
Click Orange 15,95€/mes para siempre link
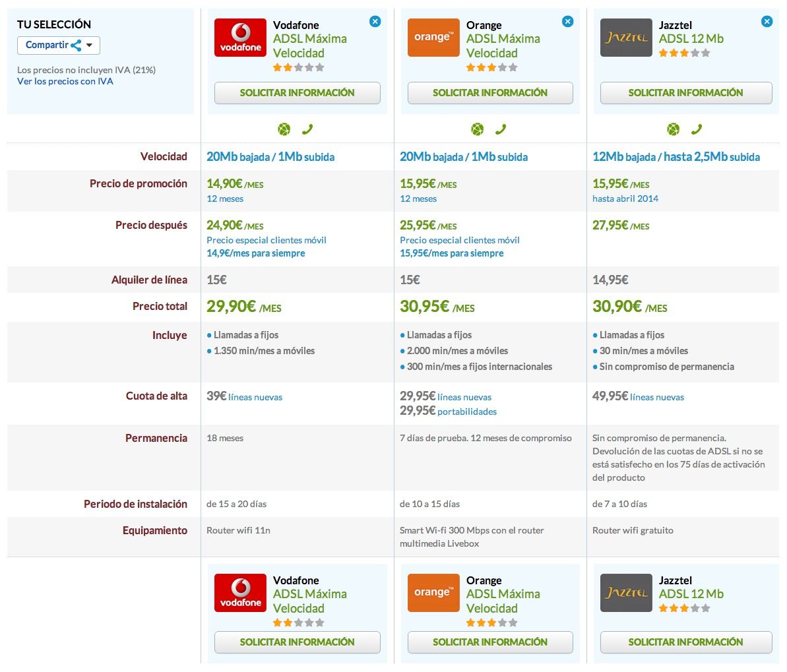click(452, 253)
